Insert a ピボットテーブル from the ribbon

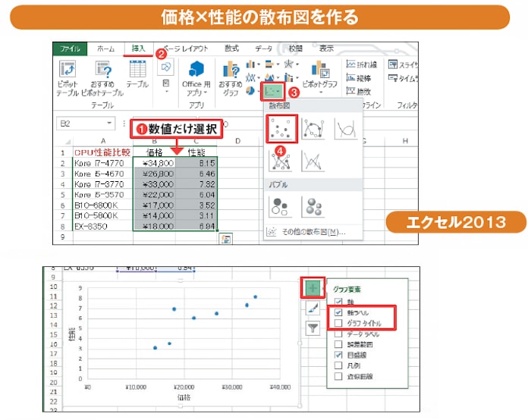(68, 78)
